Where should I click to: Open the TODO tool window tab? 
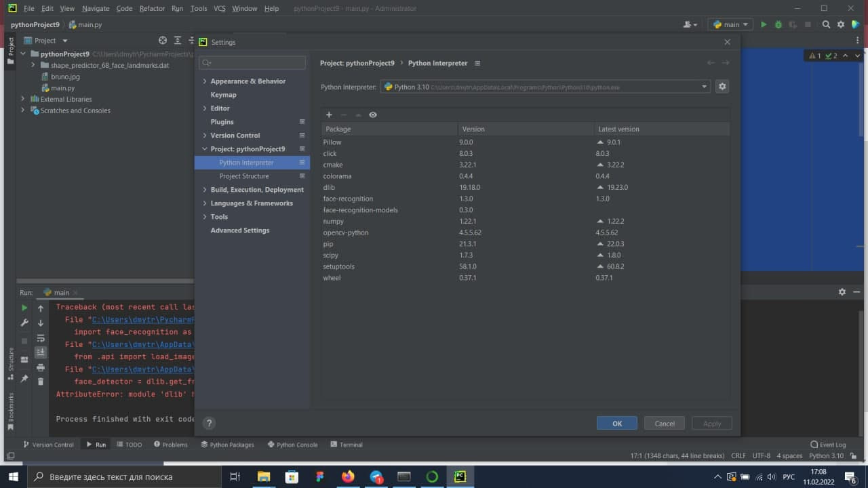[130, 445]
